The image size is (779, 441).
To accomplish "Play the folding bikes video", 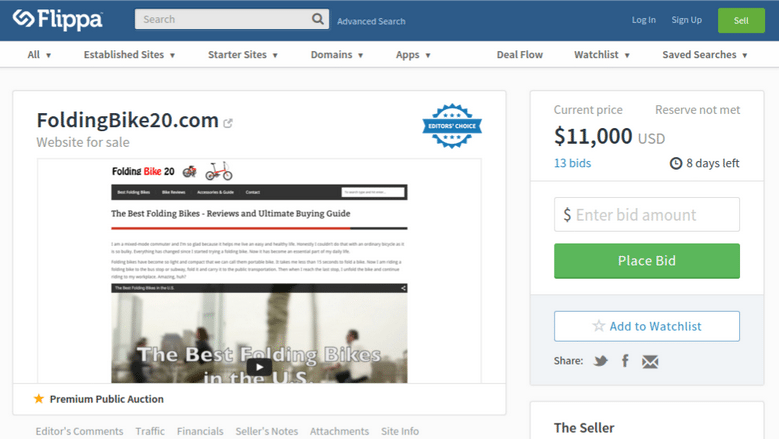I will [x=259, y=367].
